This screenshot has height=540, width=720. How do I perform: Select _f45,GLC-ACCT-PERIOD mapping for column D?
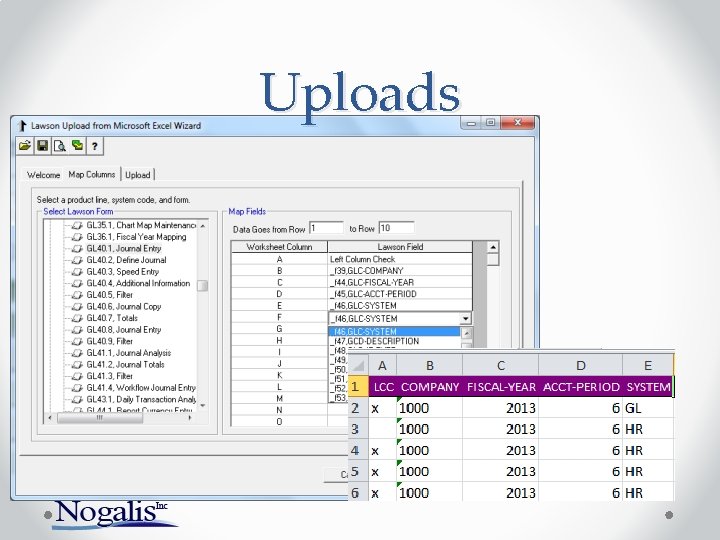[400, 294]
